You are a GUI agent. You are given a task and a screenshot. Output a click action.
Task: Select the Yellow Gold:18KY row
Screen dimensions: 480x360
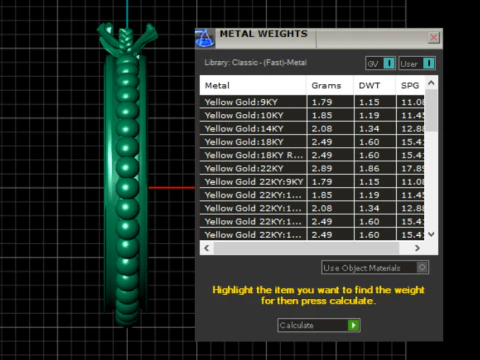click(x=312, y=142)
